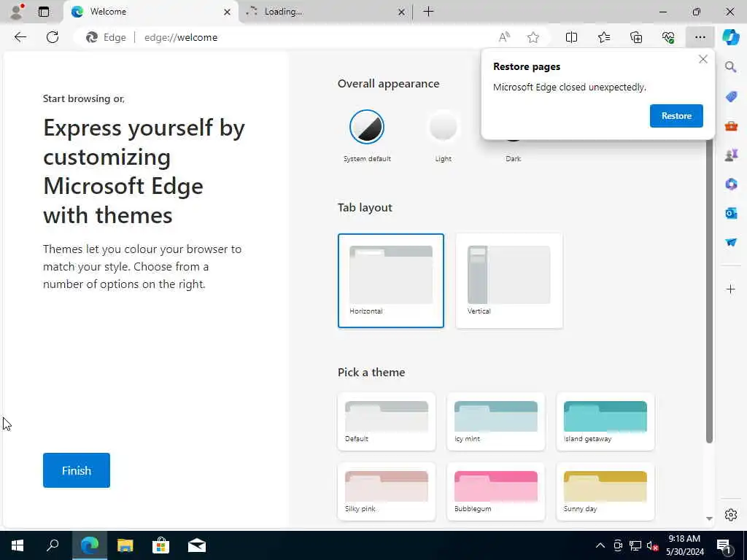This screenshot has height=560, width=747.
Task: Open Microsoft Store from taskbar
Action: pyautogui.click(x=161, y=545)
